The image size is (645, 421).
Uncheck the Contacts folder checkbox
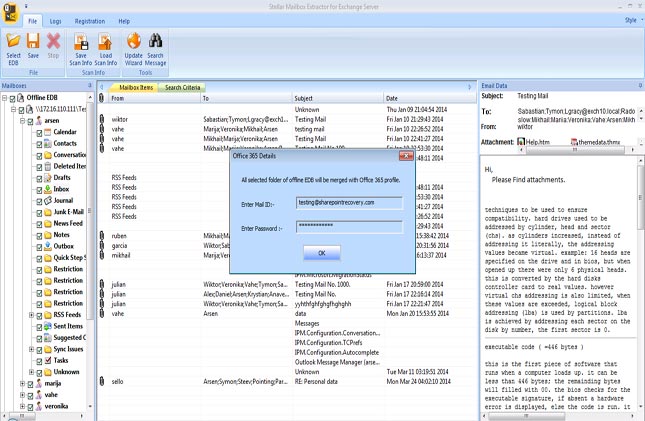39,144
